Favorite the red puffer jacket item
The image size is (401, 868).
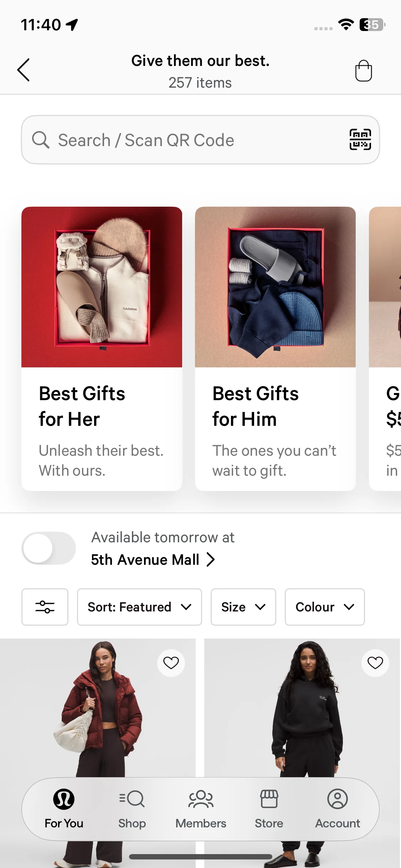click(171, 663)
